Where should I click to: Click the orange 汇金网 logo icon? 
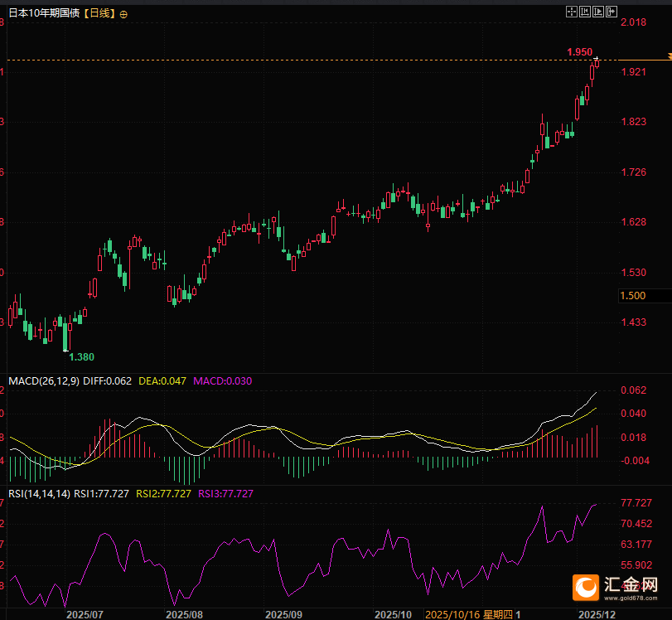[x=586, y=588]
